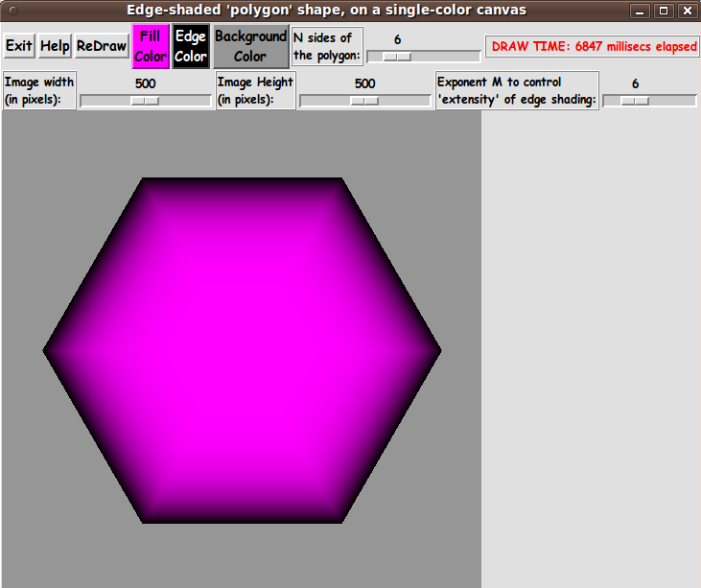
Task: Choose the magenta Fill Color button
Action: click(x=151, y=46)
